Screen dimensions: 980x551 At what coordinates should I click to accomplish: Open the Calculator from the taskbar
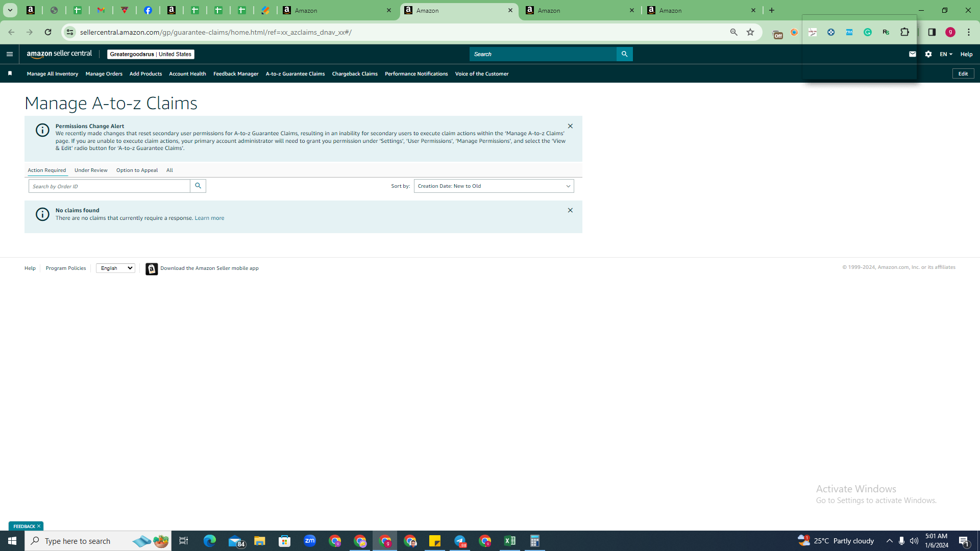tap(535, 541)
